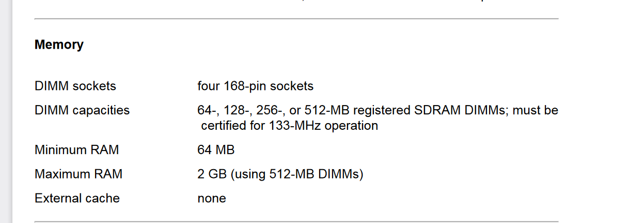Select the DIMM sockets label

point(75,86)
